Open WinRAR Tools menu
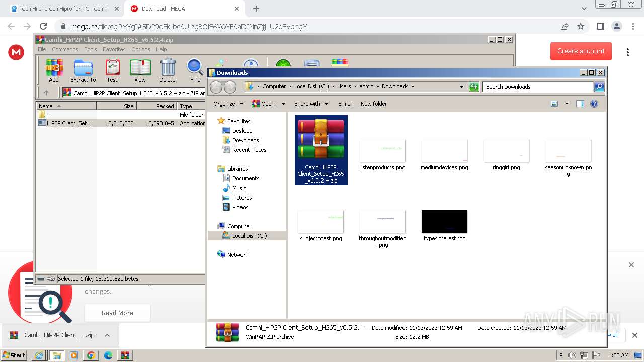644x362 pixels. click(x=91, y=49)
